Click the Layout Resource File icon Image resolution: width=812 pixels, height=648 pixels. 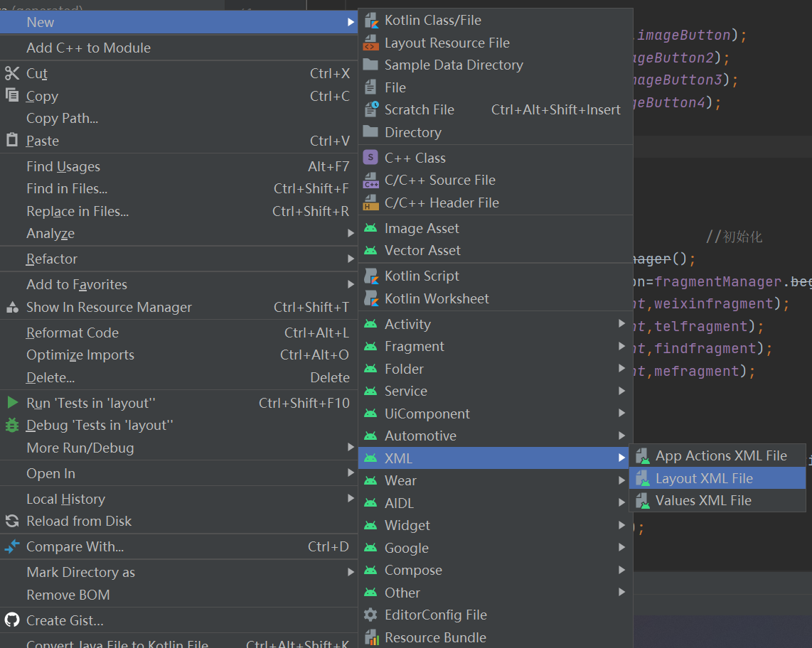370,43
